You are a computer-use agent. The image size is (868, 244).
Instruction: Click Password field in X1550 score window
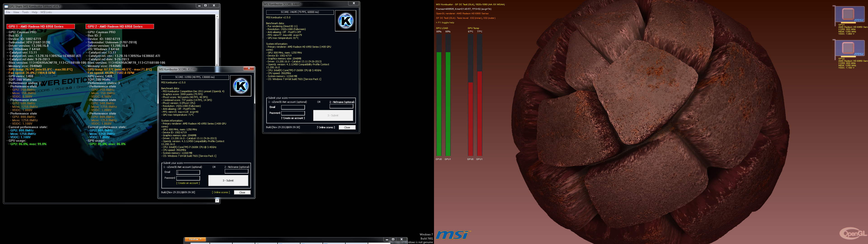tap(188, 178)
